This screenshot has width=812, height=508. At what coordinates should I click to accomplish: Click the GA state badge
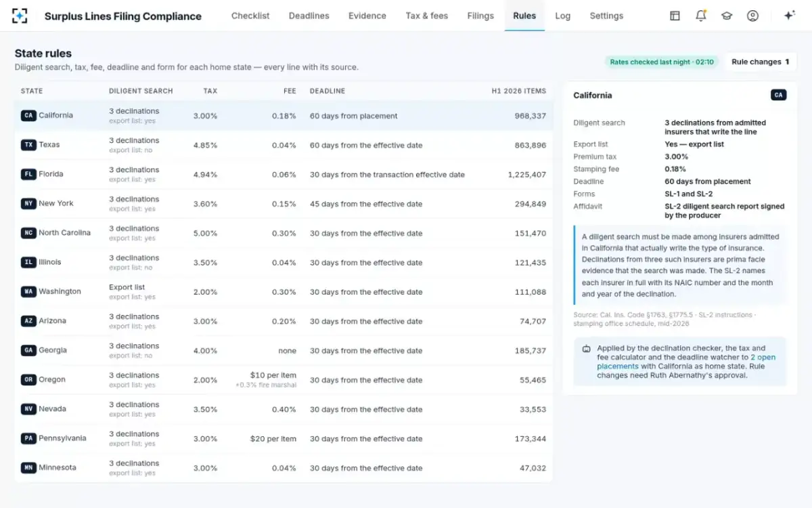pos(28,350)
